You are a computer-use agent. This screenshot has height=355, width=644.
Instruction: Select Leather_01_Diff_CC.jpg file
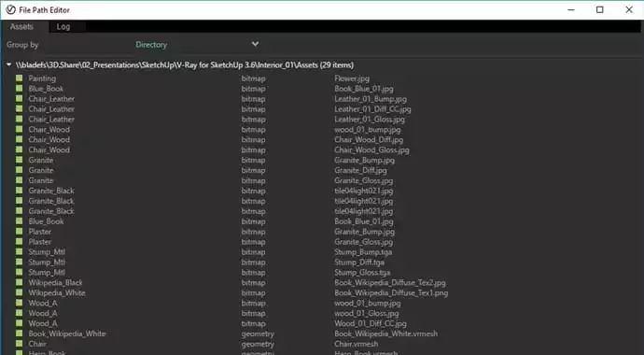click(x=372, y=109)
